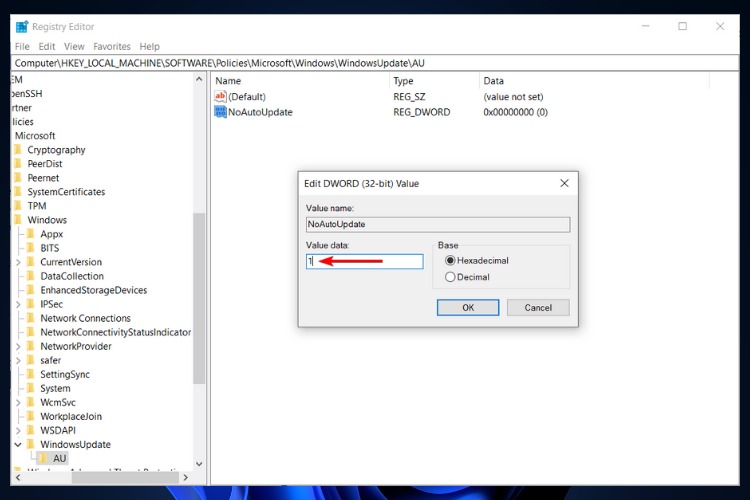Click the System folder icon

tap(31, 389)
